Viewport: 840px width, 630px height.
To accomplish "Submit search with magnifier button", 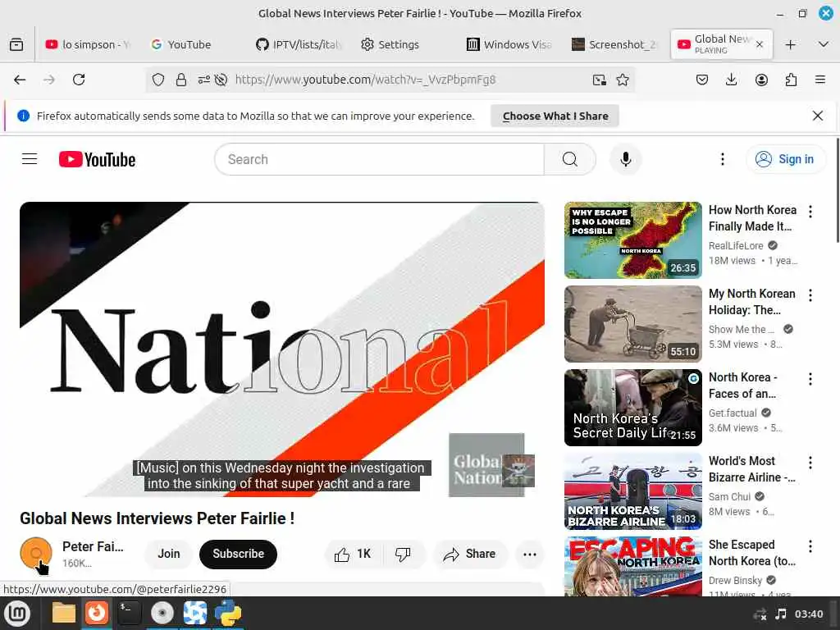I will 570,159.
